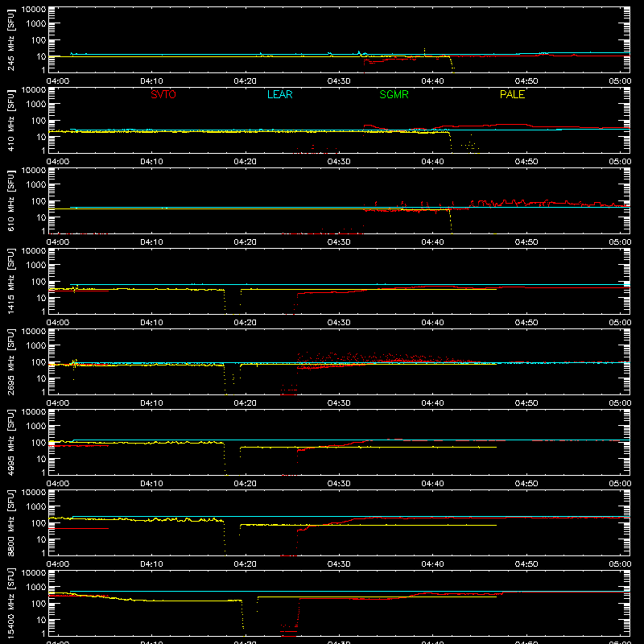644x644 pixels.
Task: Select the 8800 MHz [SFU] axis title
Action: (10, 522)
